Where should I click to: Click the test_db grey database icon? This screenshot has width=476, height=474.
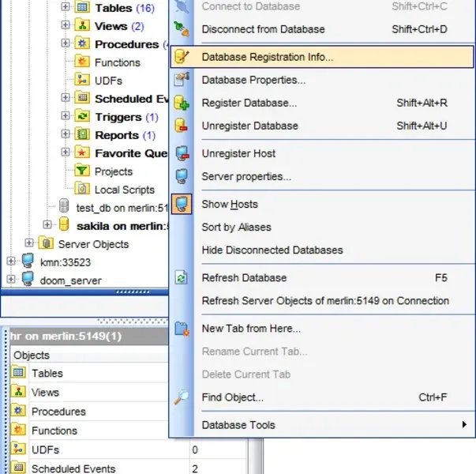(x=64, y=206)
